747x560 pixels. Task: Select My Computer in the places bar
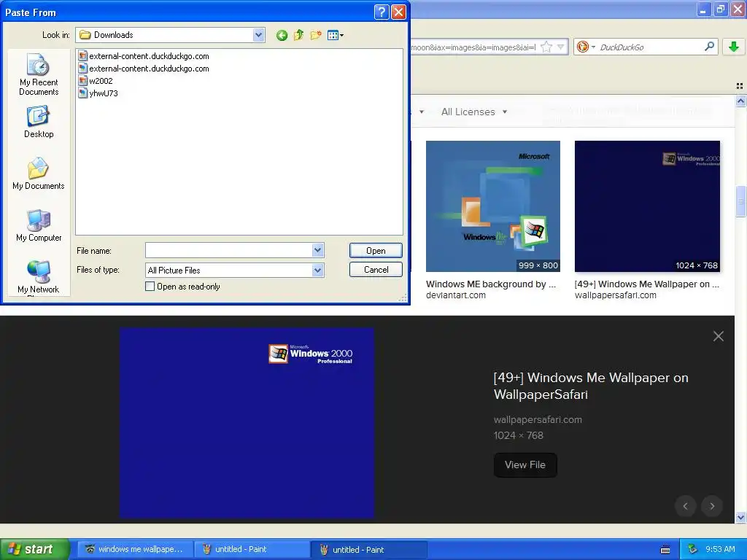[x=39, y=226]
